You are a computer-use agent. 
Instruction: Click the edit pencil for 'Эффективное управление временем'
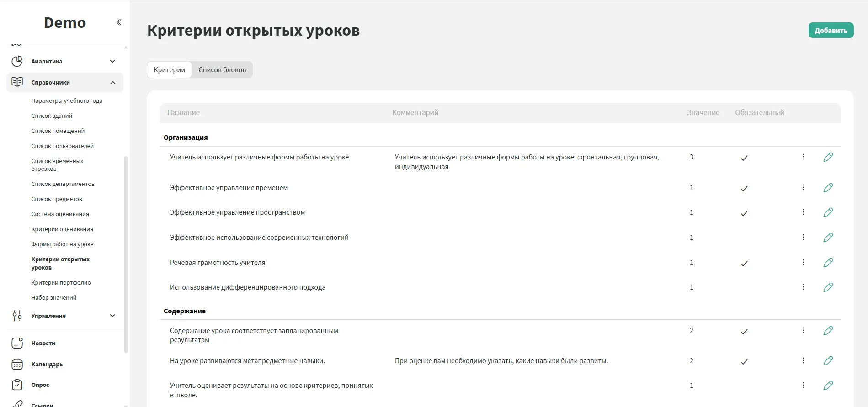(x=828, y=188)
